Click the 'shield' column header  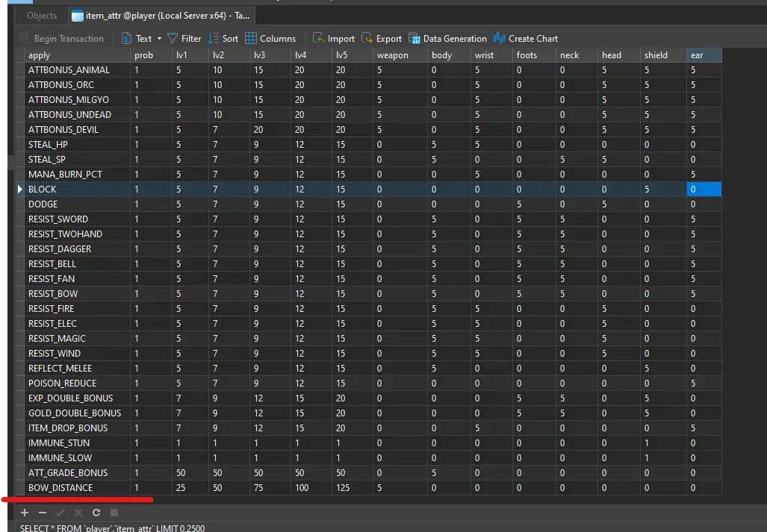point(663,55)
